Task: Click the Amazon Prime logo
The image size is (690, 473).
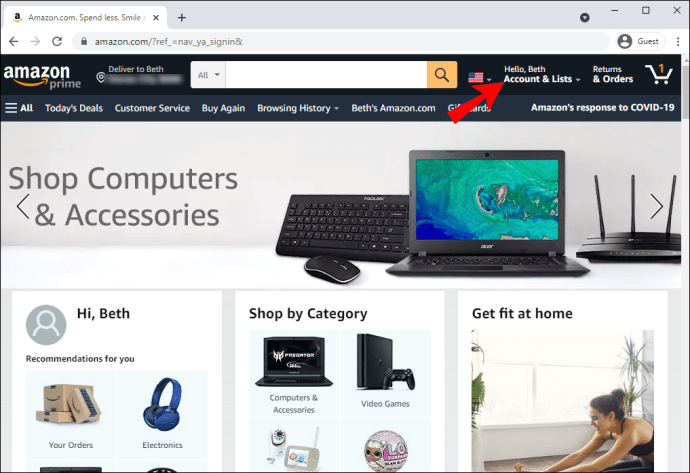Action: coord(42,76)
